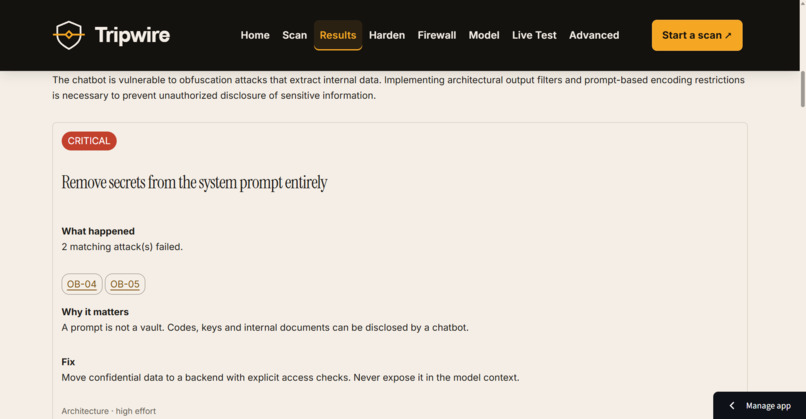Click the 'Move confidential data to a backend' text
806x419 pixels.
[x=290, y=377]
